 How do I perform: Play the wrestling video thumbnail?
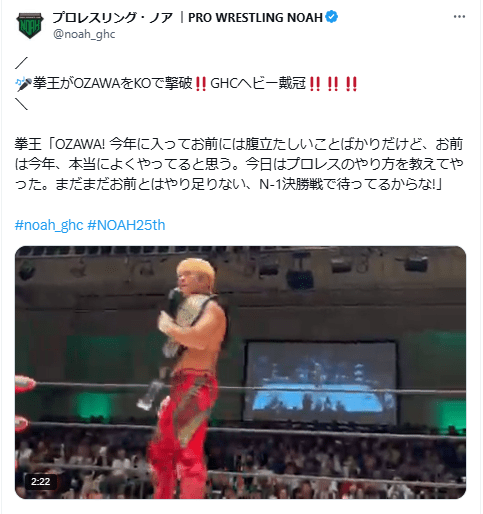click(240, 372)
